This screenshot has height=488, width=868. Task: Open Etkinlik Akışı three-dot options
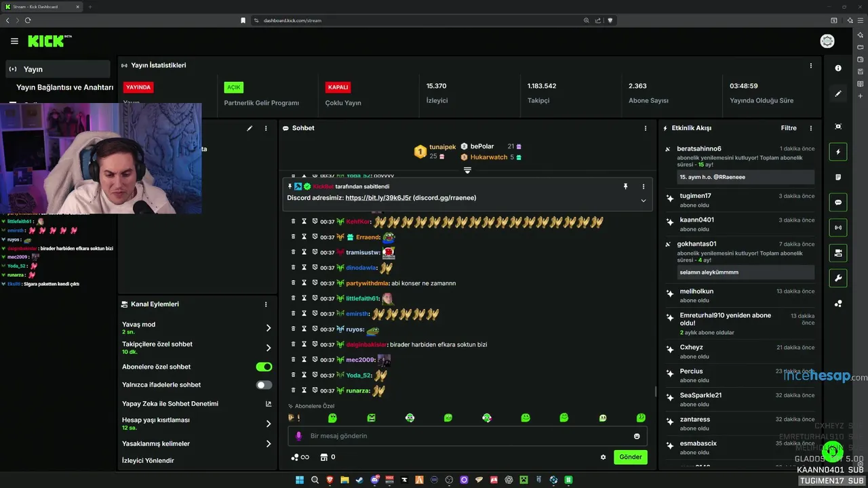[x=810, y=128]
